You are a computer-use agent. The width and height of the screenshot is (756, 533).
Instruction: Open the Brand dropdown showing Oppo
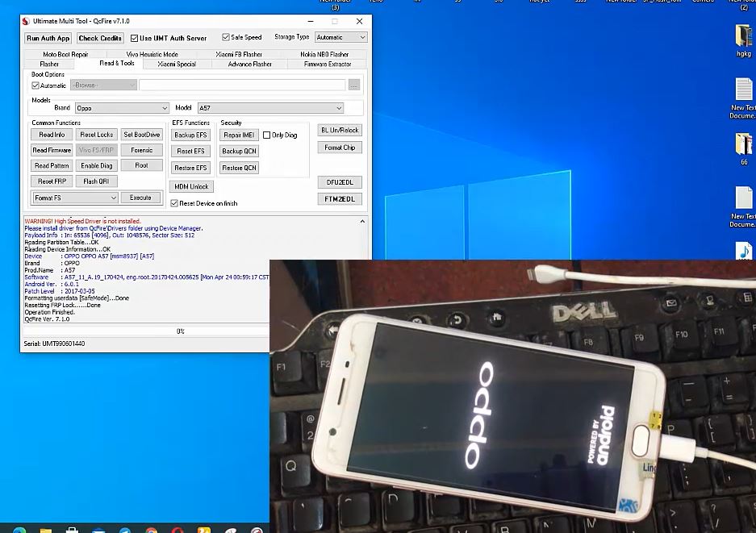click(122, 108)
